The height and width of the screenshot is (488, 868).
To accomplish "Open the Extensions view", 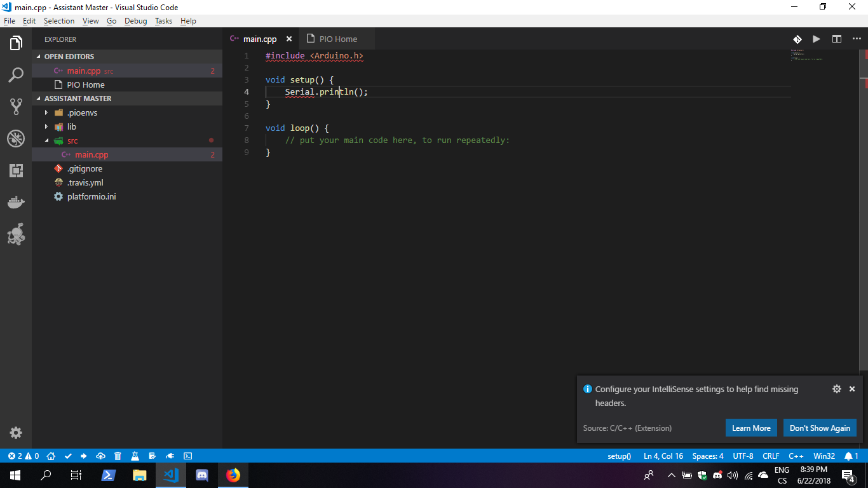I will coord(15,170).
